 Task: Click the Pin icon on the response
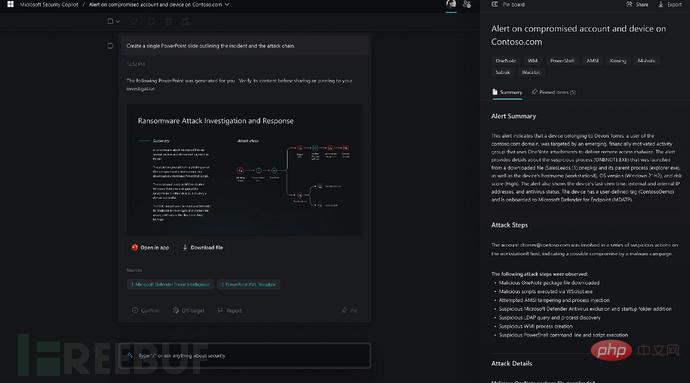(345, 310)
